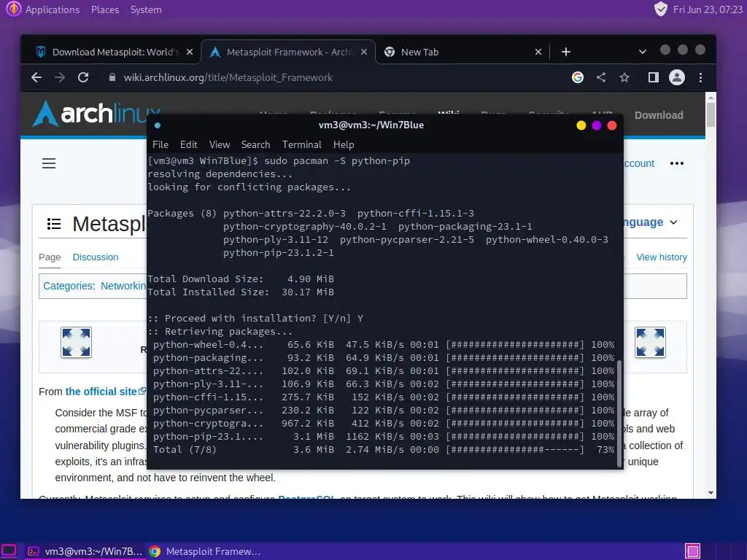Select terminal taskbar entry vm3@vm3
Screen dimensions: 747x560
pyautogui.click(x=85, y=551)
